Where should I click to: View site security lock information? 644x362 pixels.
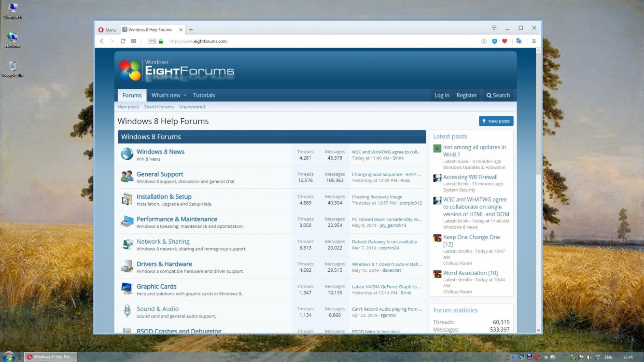coord(161,42)
